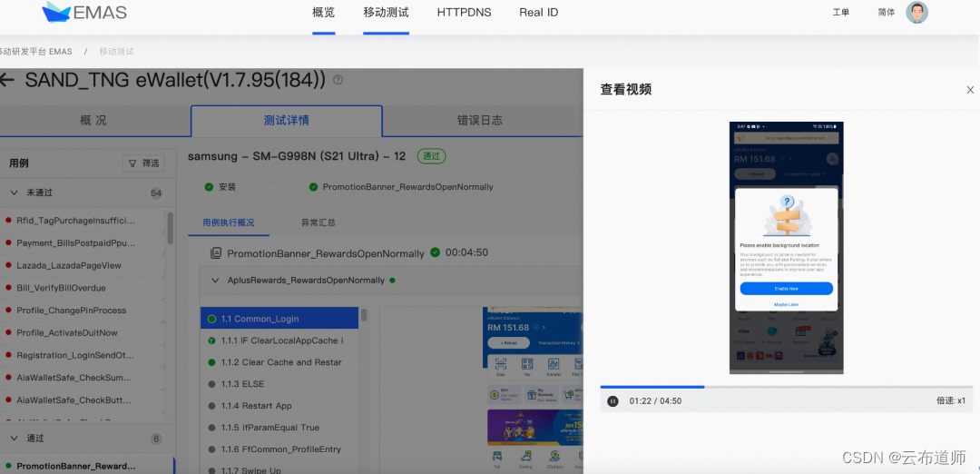Viewport: 980px width, 474px height.
Task: Click the pause button in video player
Action: point(613,400)
